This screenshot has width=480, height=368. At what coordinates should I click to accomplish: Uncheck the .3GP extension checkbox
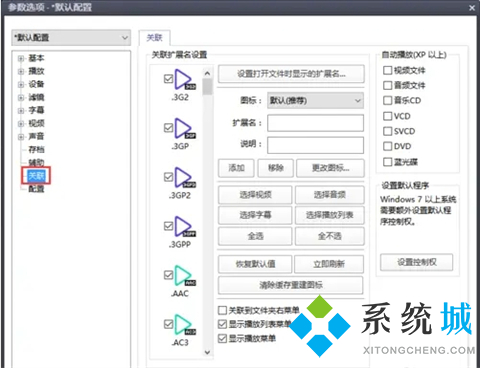coord(169,128)
